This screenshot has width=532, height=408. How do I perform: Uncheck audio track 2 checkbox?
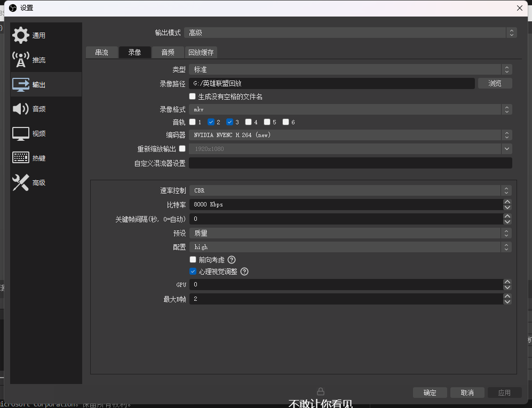click(211, 122)
